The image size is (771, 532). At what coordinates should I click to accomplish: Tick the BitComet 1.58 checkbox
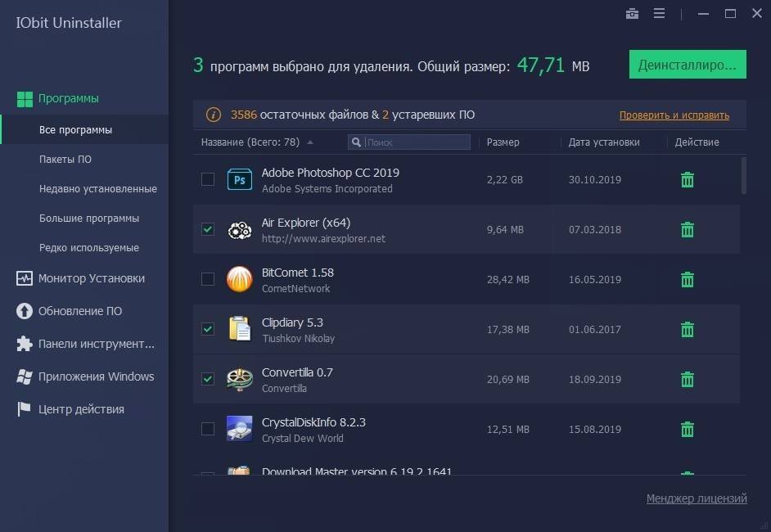(208, 279)
